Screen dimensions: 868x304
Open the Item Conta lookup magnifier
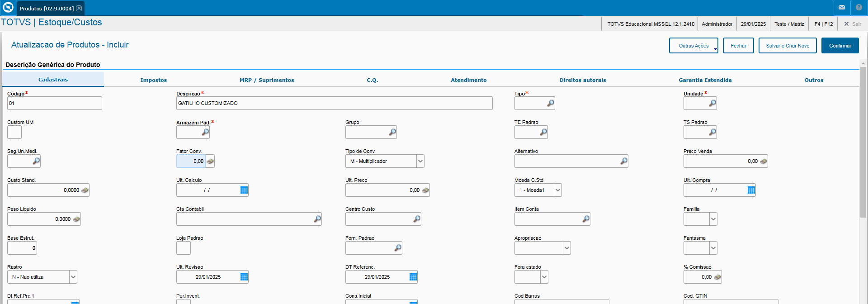[x=586, y=219]
